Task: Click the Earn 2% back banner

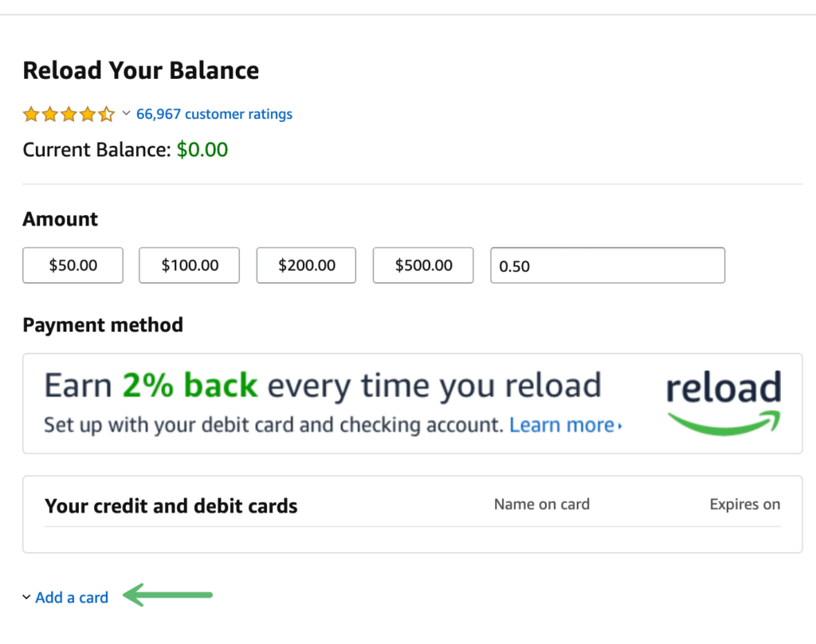Action: tap(413, 403)
